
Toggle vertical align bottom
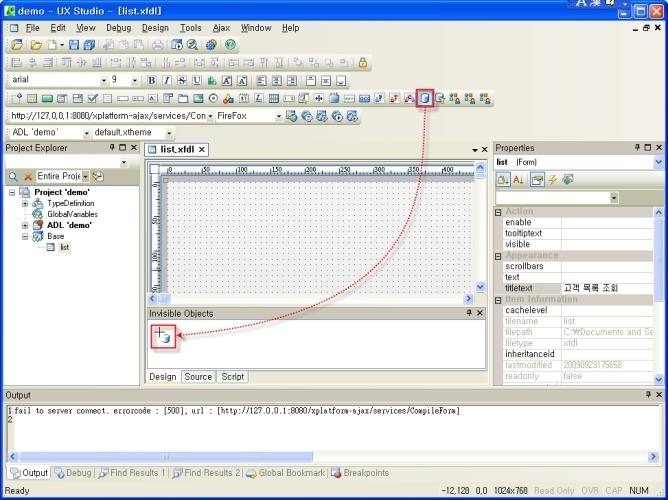click(x=341, y=80)
